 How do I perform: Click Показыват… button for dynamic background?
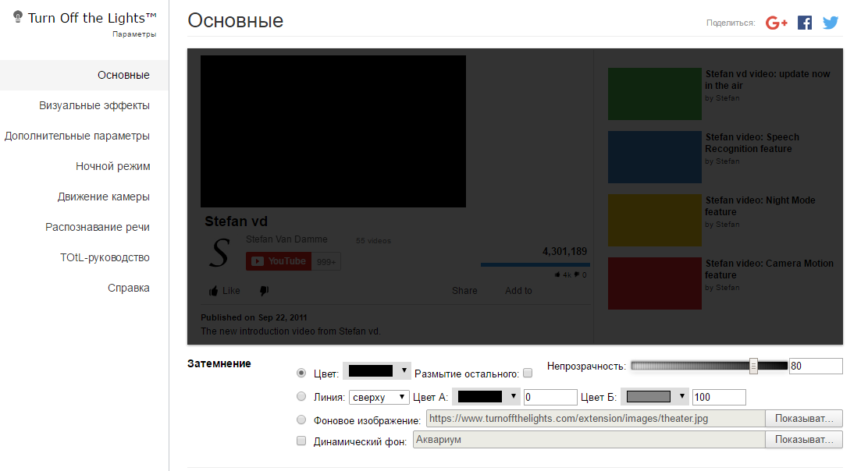click(x=804, y=440)
